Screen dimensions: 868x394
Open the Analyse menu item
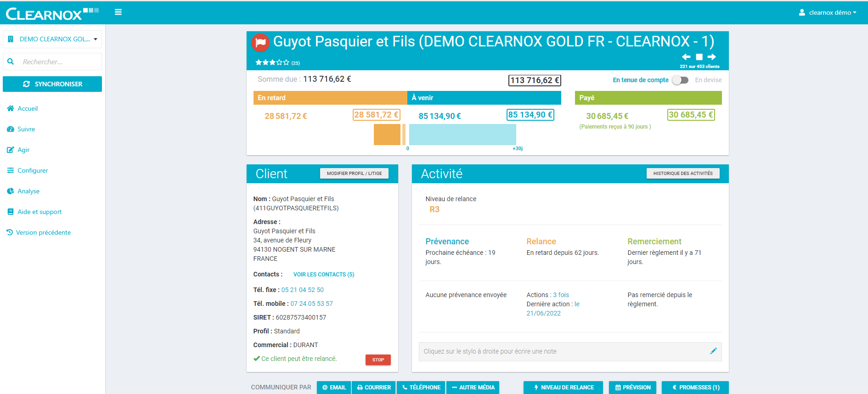tap(23, 191)
